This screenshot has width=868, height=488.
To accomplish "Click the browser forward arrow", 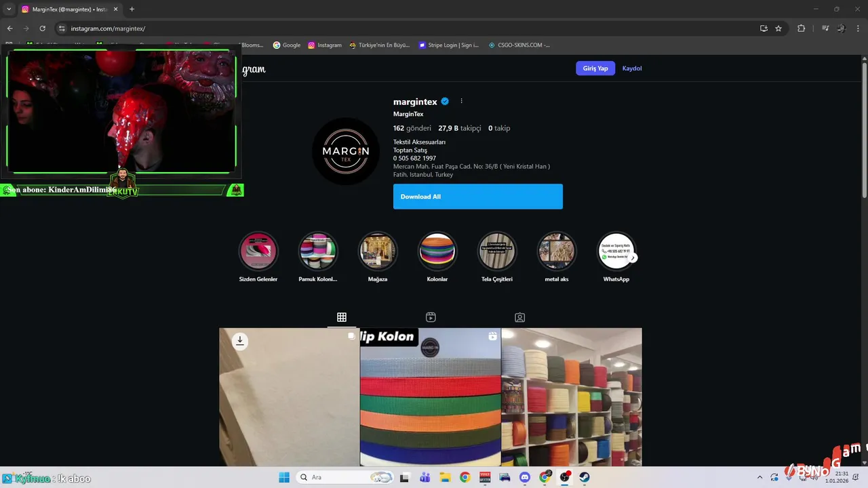I will (26, 28).
